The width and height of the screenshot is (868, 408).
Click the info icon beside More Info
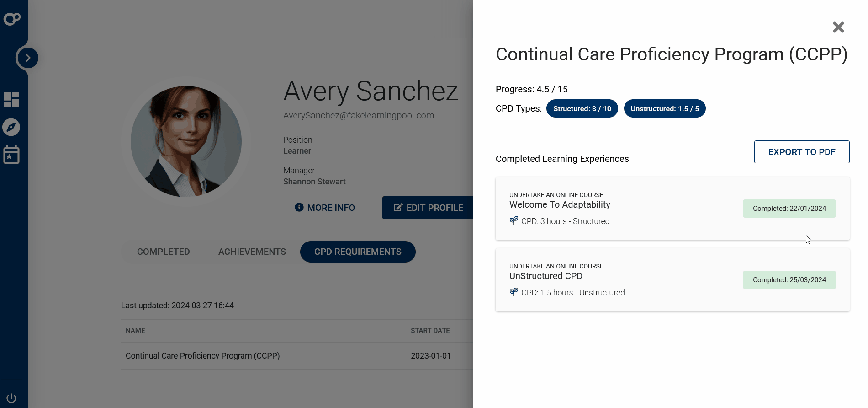click(299, 207)
